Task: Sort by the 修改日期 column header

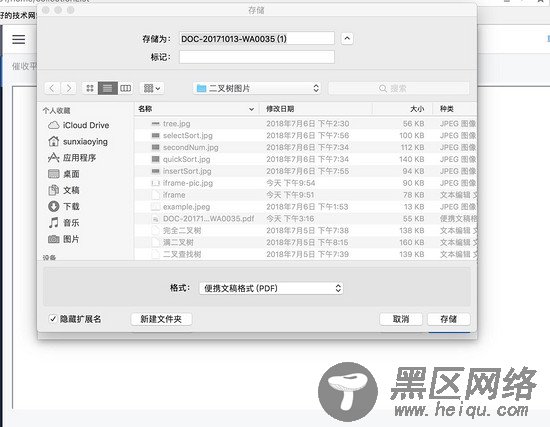Action: pyautogui.click(x=315, y=109)
